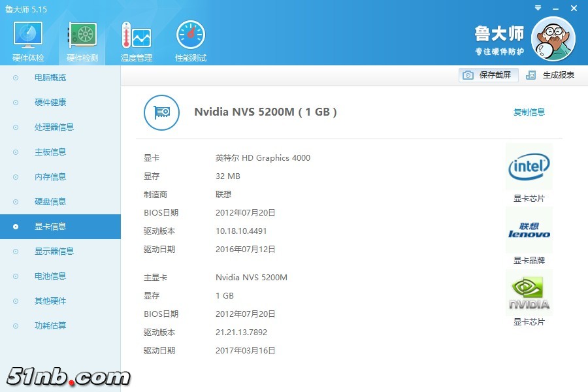This screenshot has width=588, height=392.
Task: Click the Nvidia 显卡芯片 logo
Action: point(529,293)
